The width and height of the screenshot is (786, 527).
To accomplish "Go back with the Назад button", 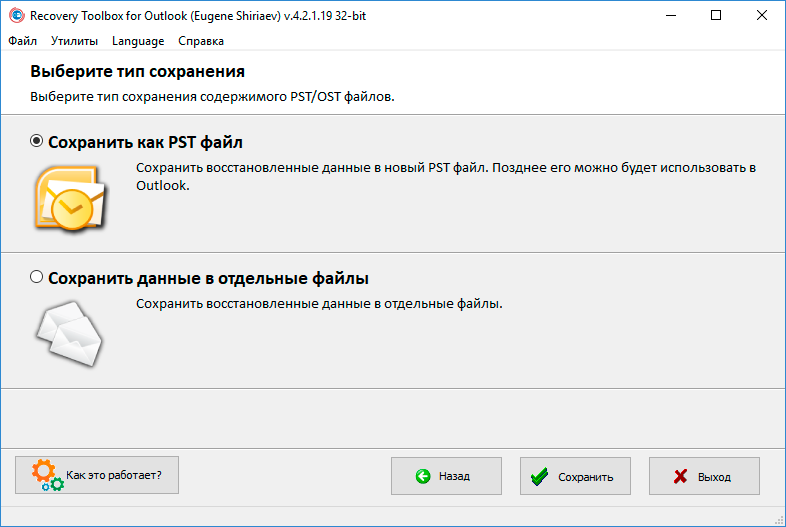I will tap(446, 476).
